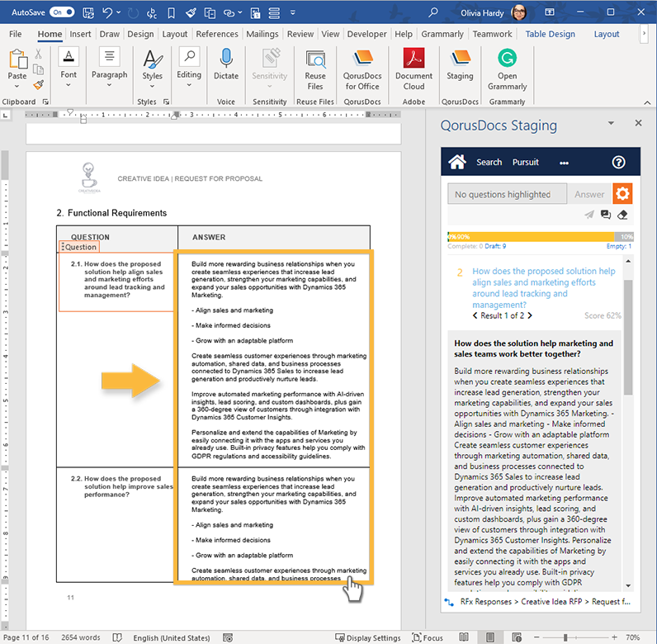This screenshot has width=657, height=644.
Task: Open question 2 link in pane
Action: pyautogui.click(x=543, y=287)
